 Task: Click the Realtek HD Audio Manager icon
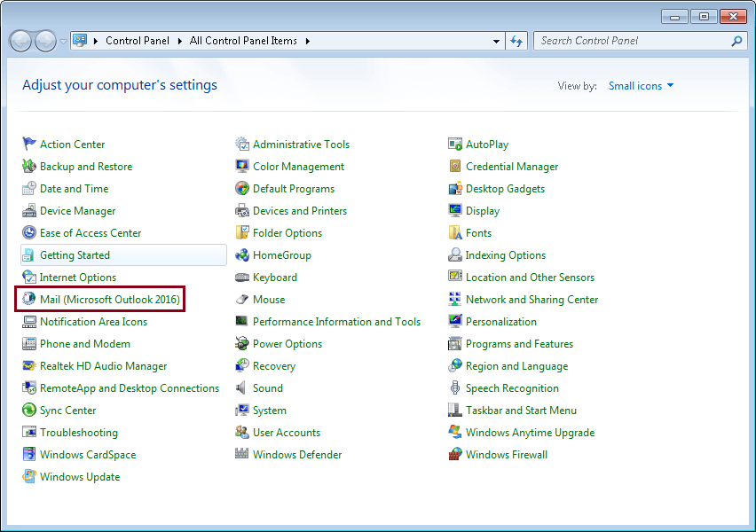tap(29, 365)
